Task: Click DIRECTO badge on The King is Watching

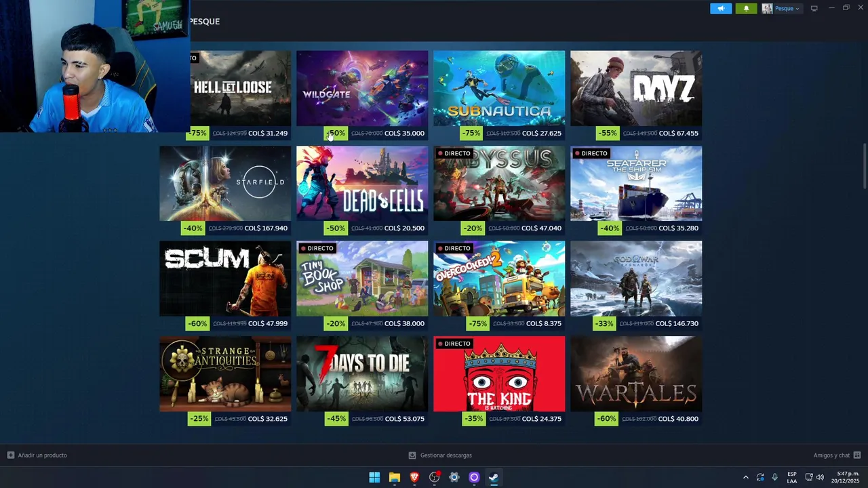Action: (454, 344)
